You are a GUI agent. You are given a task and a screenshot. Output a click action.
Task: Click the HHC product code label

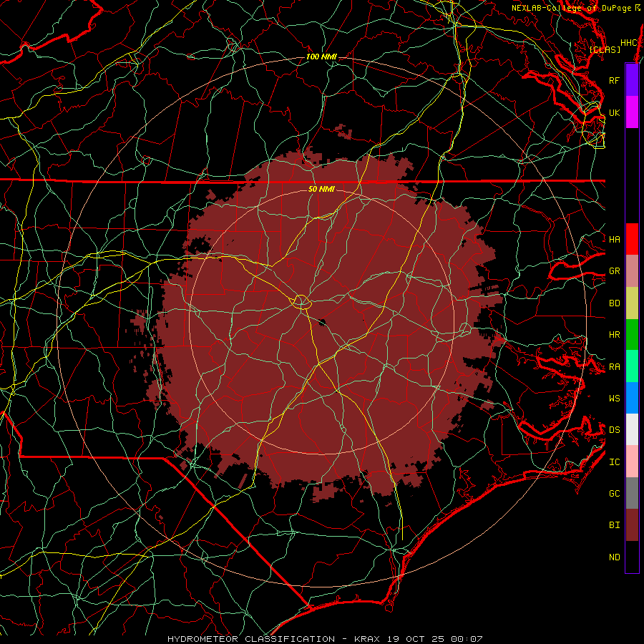(x=628, y=43)
